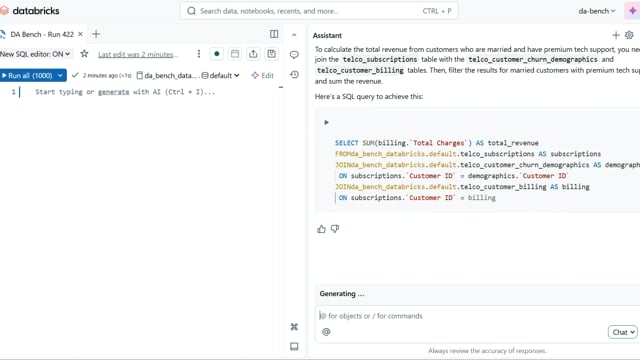Toggle the New SQL editor ON switch
640x360 pixels.
point(35,54)
